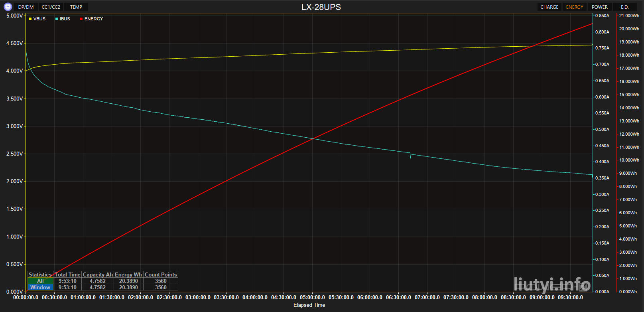Click the Energy Wh column header
Screen dimensions: 644x312
pyautogui.click(x=128, y=274)
